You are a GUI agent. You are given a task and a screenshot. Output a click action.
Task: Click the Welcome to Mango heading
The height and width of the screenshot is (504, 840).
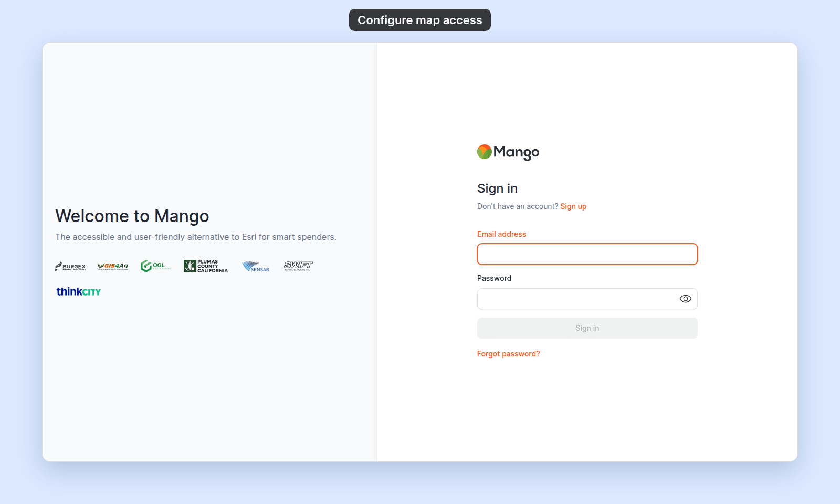(x=132, y=216)
